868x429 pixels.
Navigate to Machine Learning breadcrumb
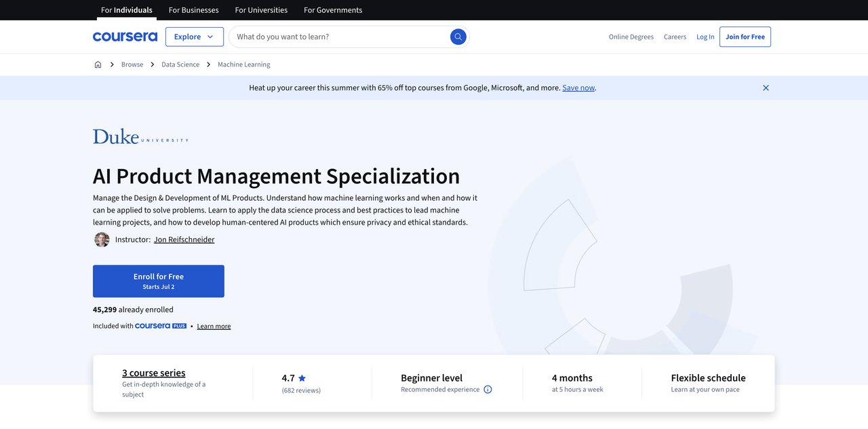tap(244, 64)
